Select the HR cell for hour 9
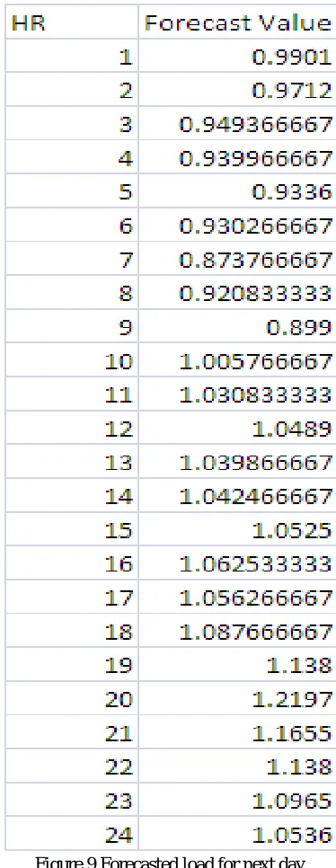Screen dimensions: 336x868 point(72,326)
